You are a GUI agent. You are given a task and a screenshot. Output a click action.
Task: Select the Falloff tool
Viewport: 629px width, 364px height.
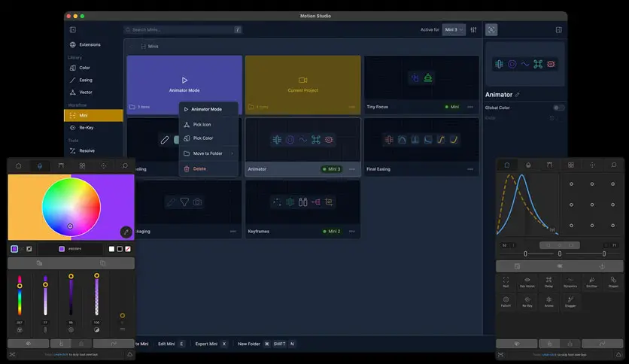pos(506,302)
